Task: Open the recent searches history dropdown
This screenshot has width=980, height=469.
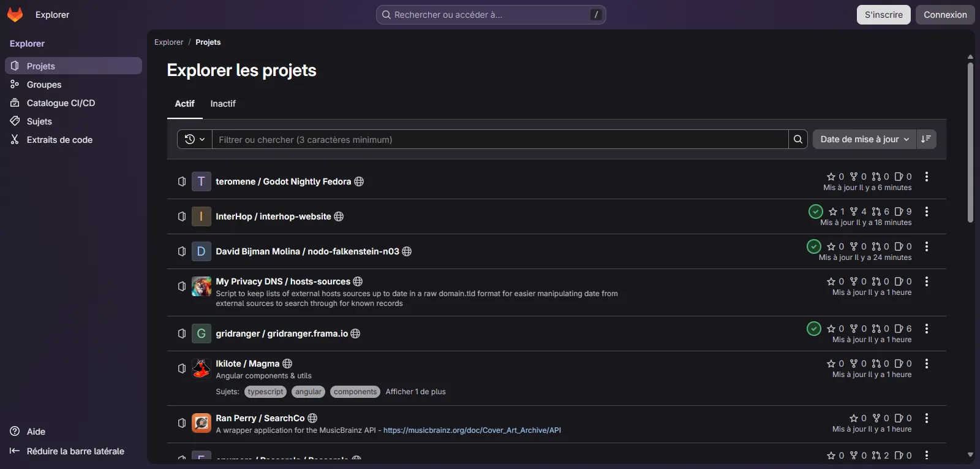Action: pos(195,139)
